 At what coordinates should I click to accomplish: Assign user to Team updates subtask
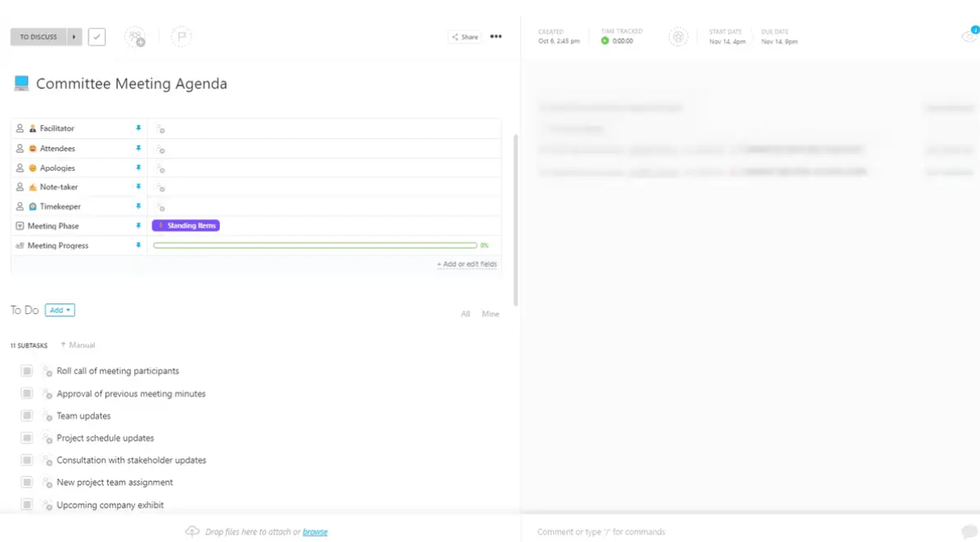(x=47, y=416)
